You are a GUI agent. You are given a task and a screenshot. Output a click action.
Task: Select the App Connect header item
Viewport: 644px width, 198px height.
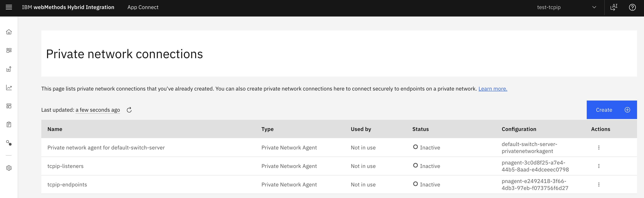point(143,7)
